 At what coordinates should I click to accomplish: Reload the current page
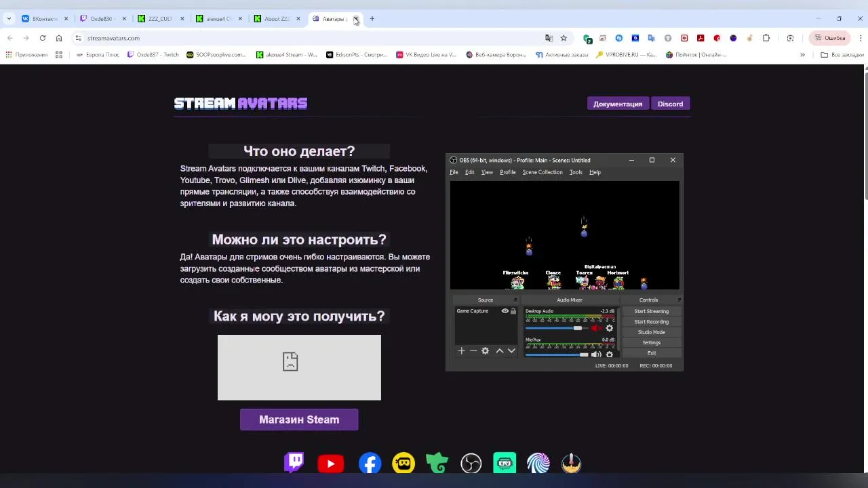pos(43,38)
